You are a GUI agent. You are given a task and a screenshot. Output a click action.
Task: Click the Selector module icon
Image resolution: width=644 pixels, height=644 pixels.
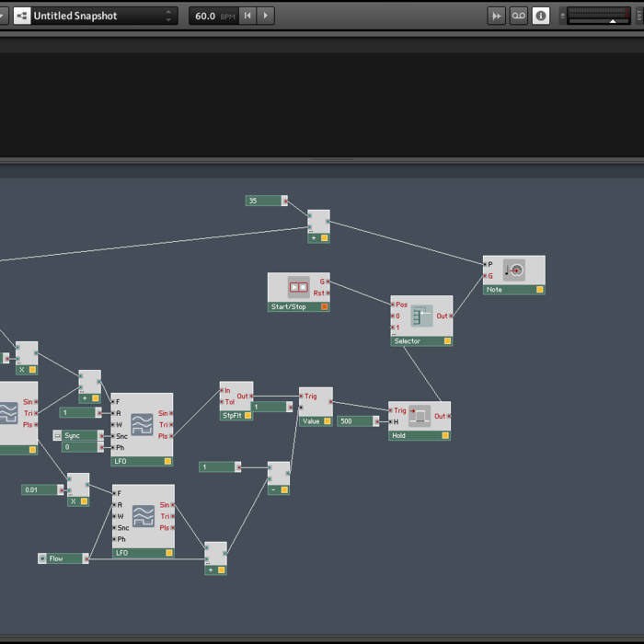click(421, 317)
